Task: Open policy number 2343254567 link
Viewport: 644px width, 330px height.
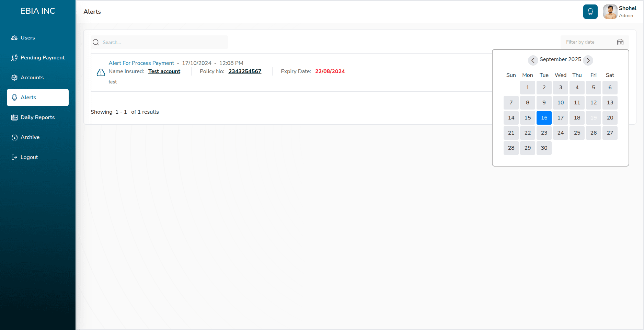Action: tap(245, 71)
